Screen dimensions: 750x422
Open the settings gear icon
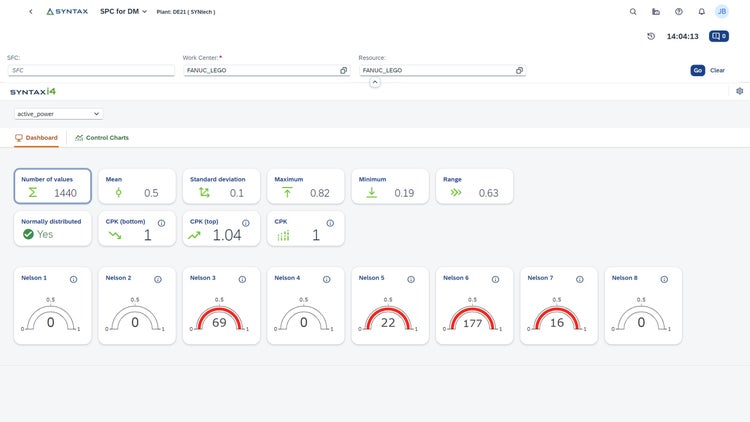click(x=739, y=91)
